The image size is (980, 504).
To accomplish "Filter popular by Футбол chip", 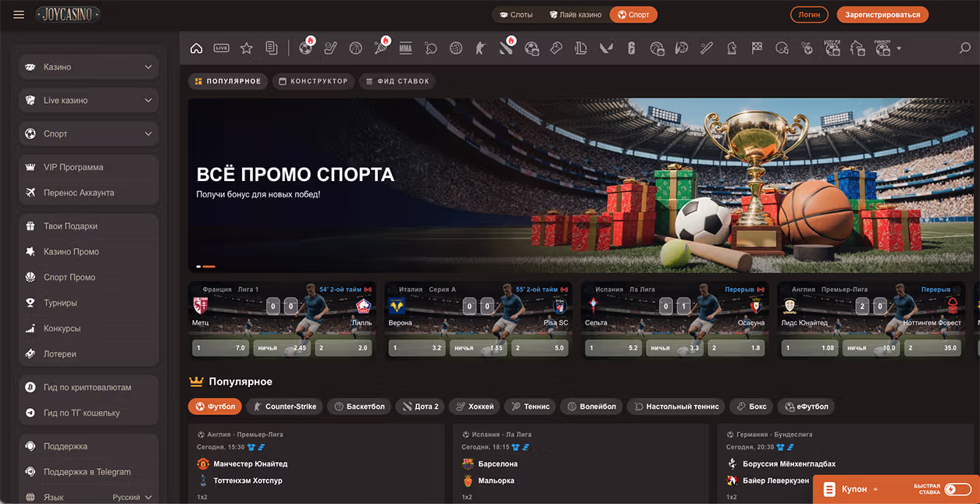I will point(215,406).
